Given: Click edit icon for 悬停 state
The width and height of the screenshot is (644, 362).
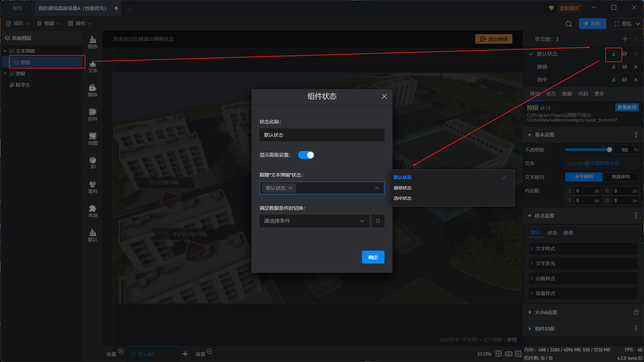Looking at the screenshot, I should (x=614, y=67).
